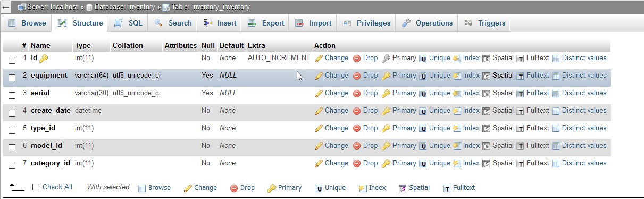Click the red Drop icon for equipment row
The width and height of the screenshot is (644, 199).
pyautogui.click(x=357, y=76)
